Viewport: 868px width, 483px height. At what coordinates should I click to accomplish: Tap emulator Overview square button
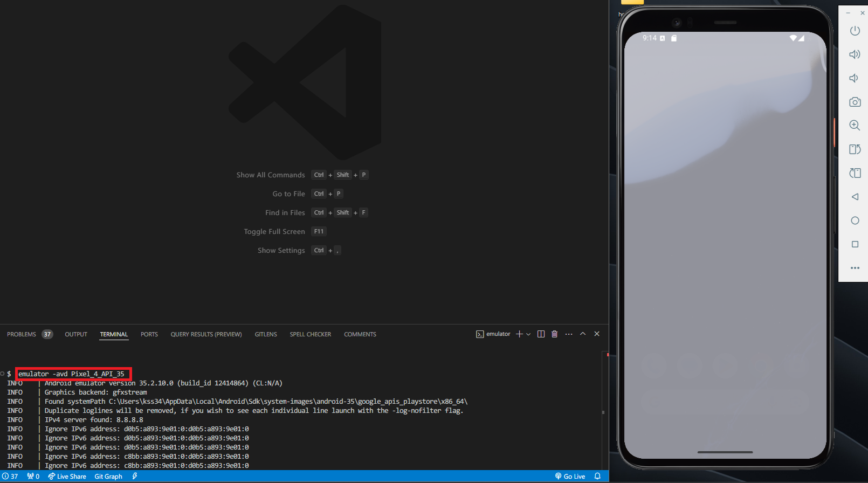point(855,244)
